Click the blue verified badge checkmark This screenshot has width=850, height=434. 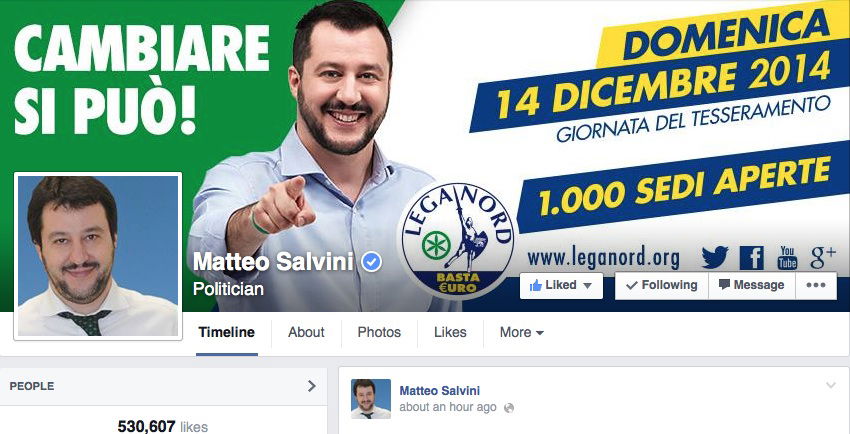click(372, 262)
